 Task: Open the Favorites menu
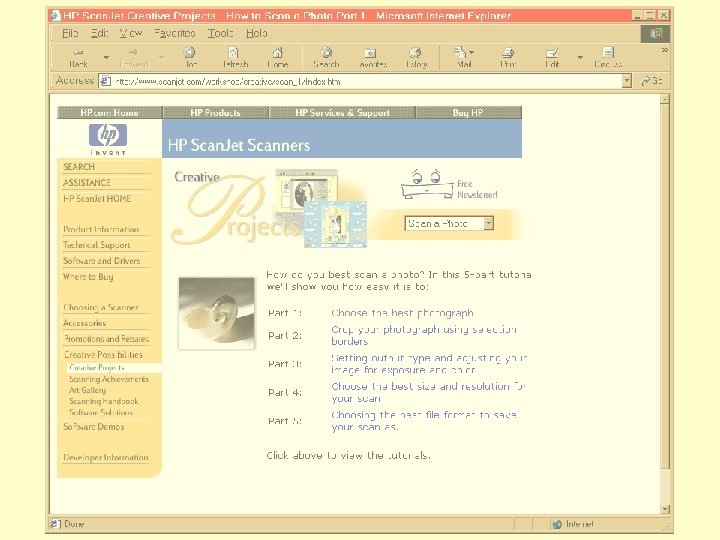coord(174,34)
